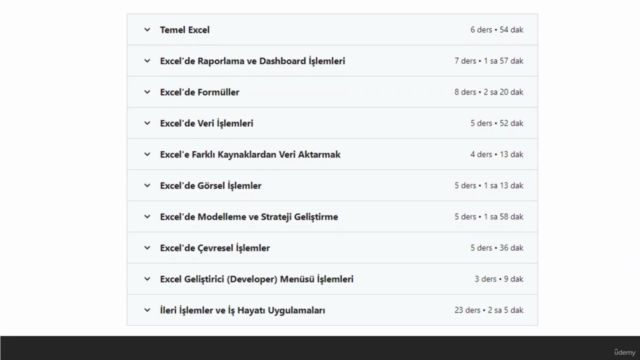Click the Temel Excel section title
This screenshot has width=640, height=360.
click(184, 30)
